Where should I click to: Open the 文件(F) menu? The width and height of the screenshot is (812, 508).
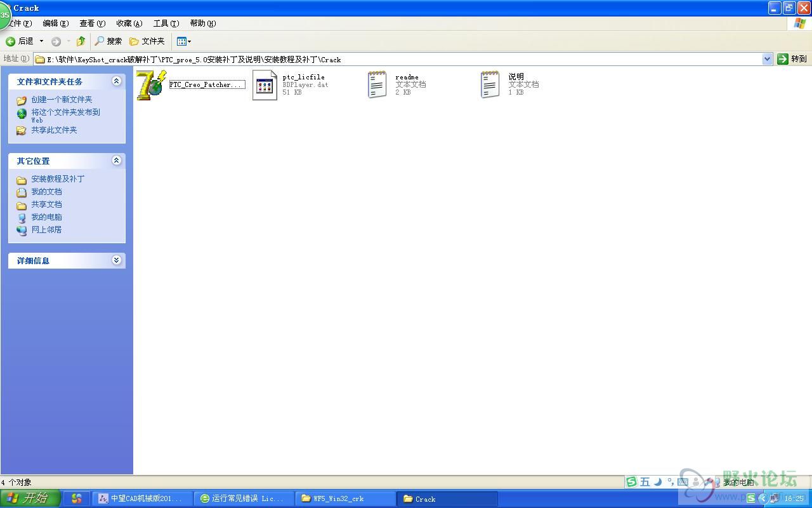click(20, 23)
